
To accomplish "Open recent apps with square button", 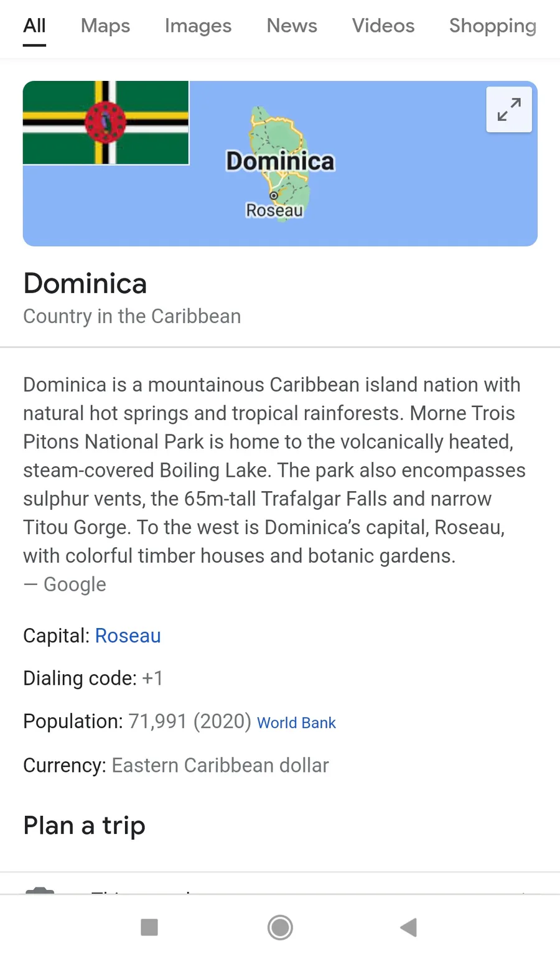I will pyautogui.click(x=149, y=927).
